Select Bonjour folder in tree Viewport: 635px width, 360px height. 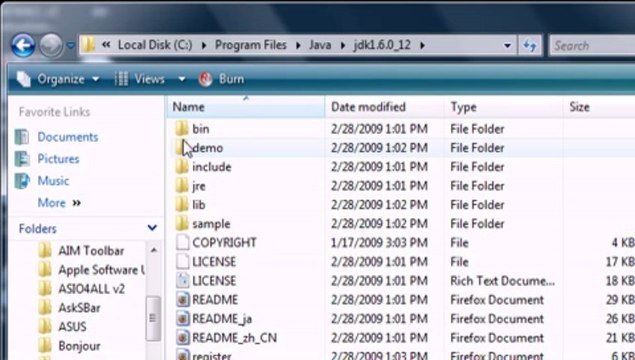pos(79,346)
